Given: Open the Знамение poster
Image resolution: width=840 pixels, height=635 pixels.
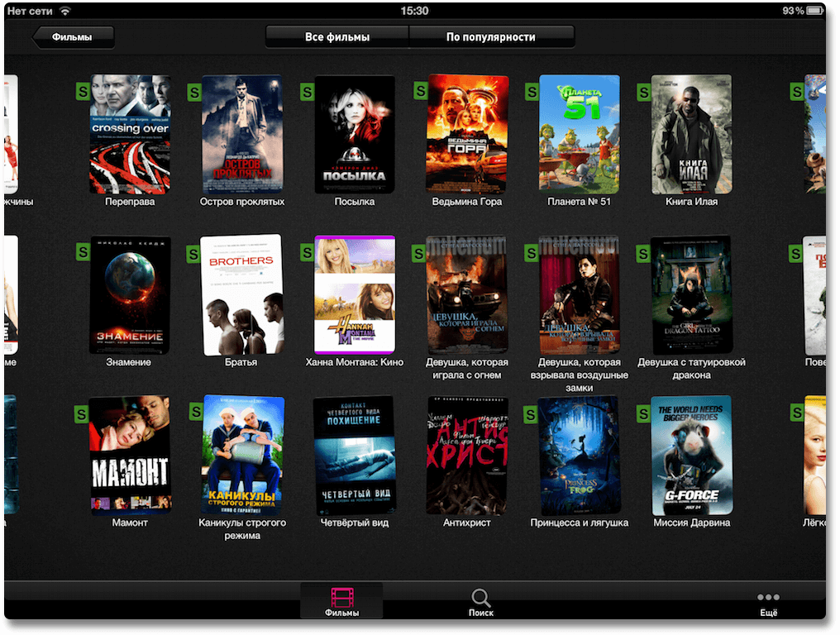Looking at the screenshot, I should (x=130, y=294).
